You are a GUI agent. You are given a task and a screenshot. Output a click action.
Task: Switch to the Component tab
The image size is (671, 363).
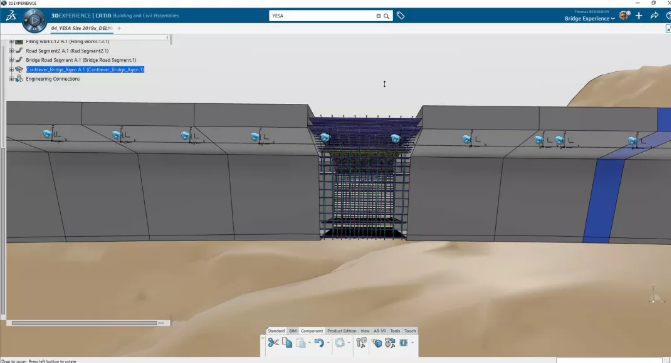tap(312, 331)
